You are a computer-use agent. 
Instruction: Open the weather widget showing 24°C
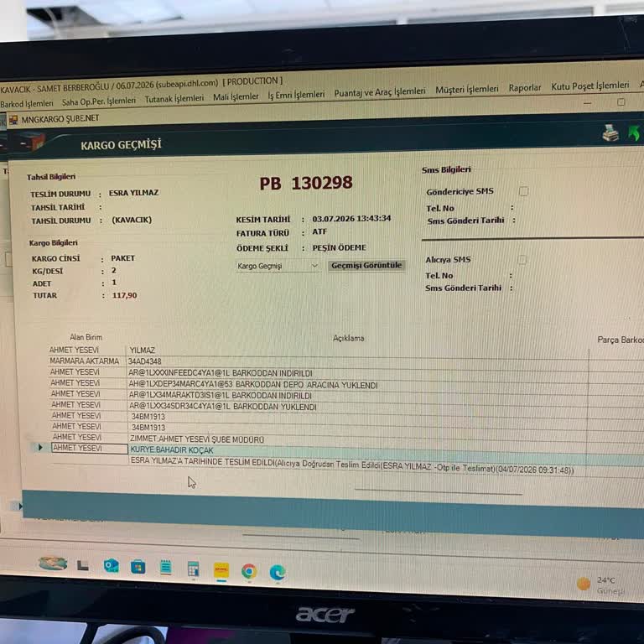[601, 584]
